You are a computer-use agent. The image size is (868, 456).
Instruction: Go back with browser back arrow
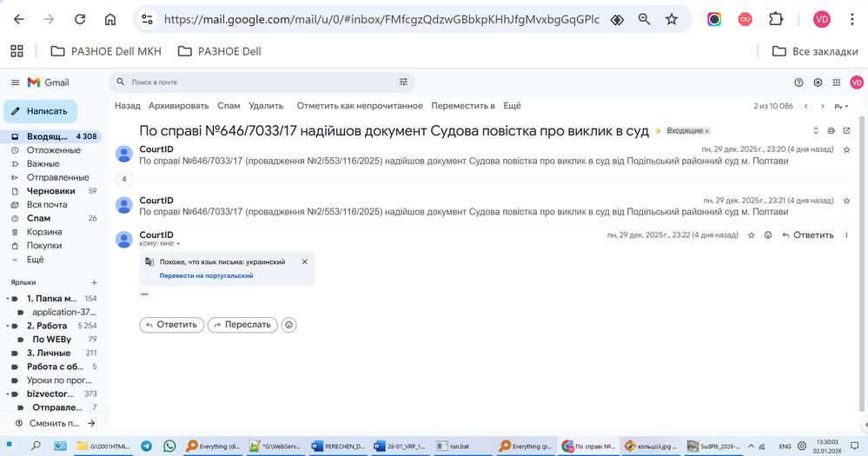(19, 19)
